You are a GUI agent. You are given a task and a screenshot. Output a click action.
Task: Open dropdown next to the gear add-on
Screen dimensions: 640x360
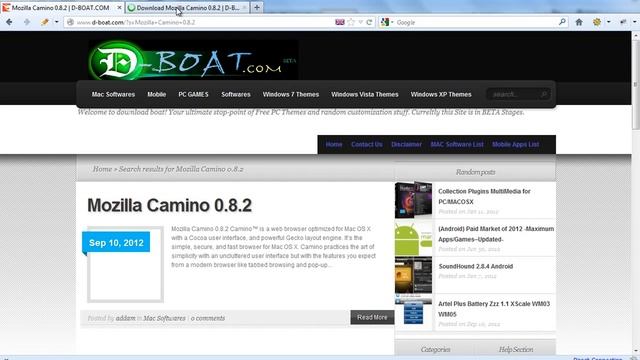click(x=609, y=22)
